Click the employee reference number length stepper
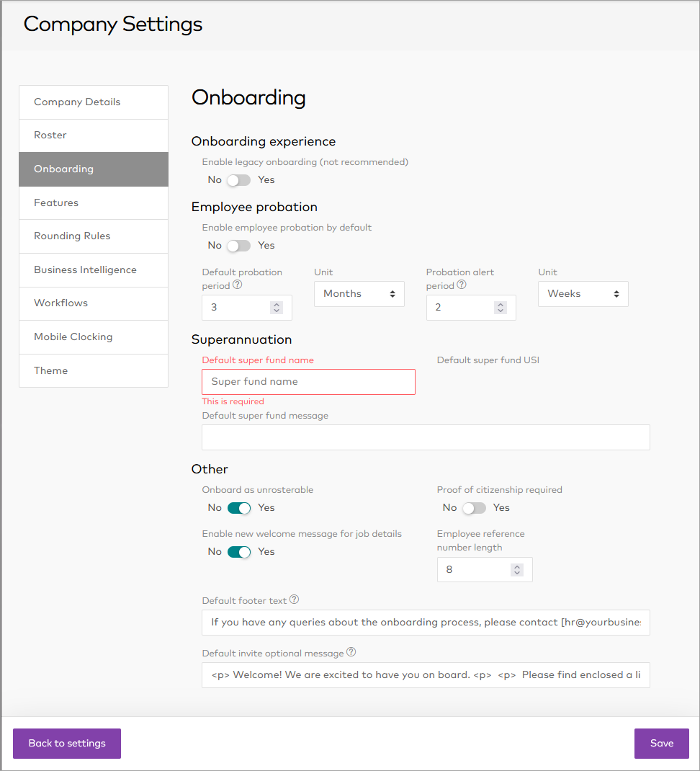 point(516,570)
